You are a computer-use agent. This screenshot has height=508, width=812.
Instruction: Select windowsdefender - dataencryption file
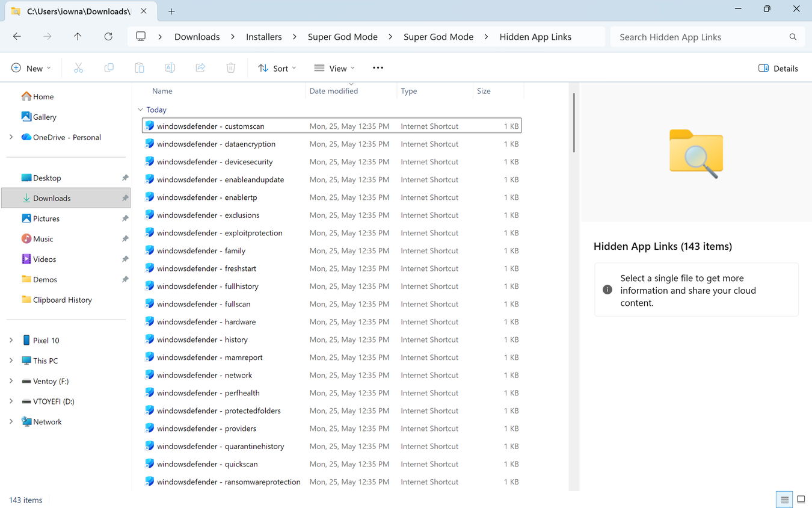click(331, 144)
